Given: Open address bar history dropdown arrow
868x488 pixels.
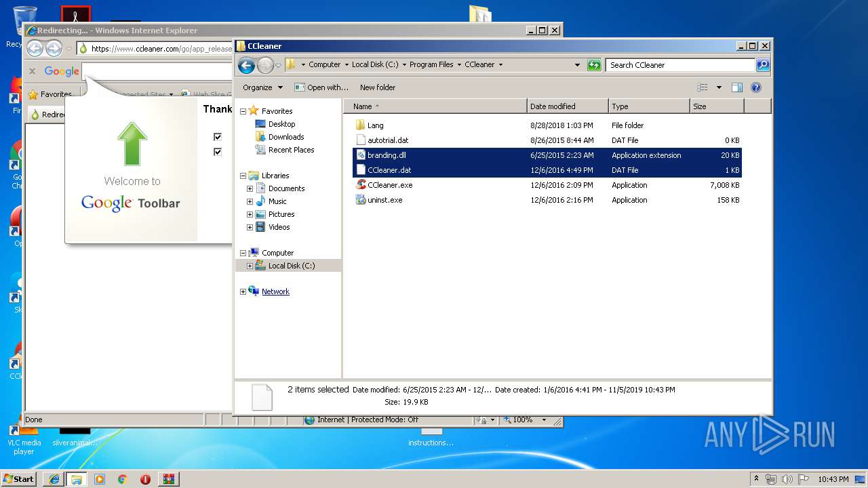Looking at the screenshot, I should tap(577, 65).
